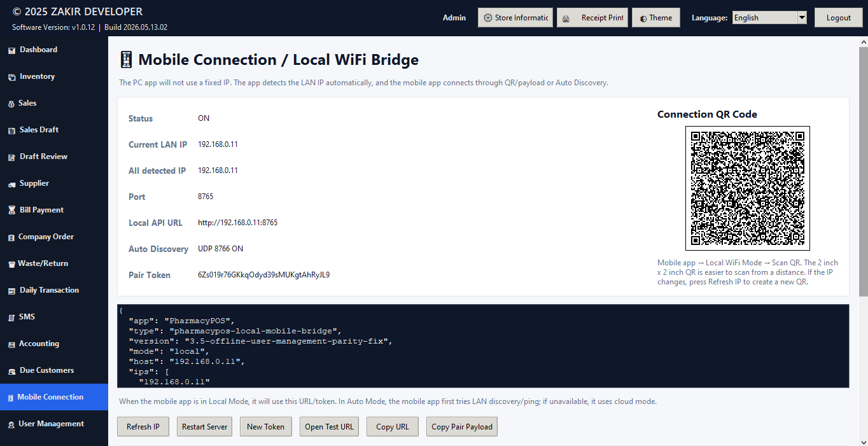Click the pair token value 6Zs019r76GKkqOdyd39sMUKgtAhRyJL9
Viewport: 868px width, 446px height.
click(264, 275)
